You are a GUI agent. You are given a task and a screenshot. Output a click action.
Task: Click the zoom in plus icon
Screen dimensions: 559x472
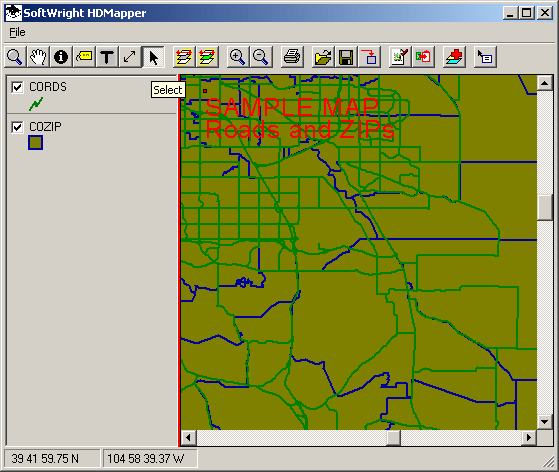coord(237,57)
